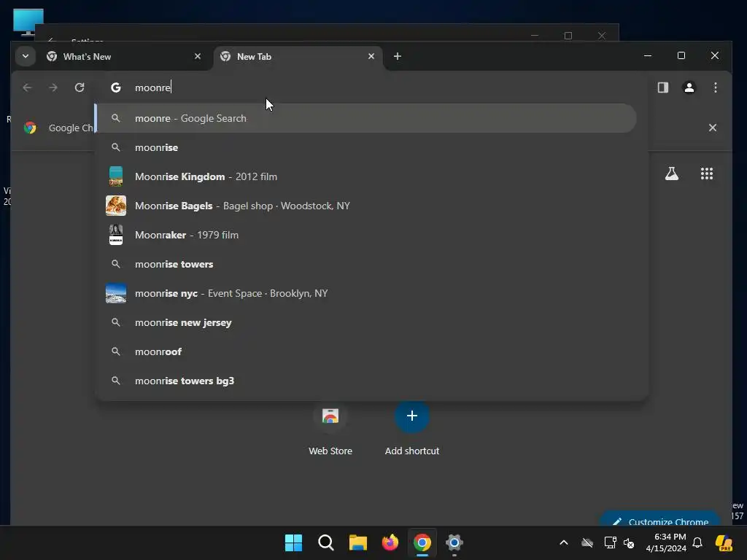The width and height of the screenshot is (747, 560).
Task: Select Moonrise Bagels suggestion
Action: click(366, 206)
